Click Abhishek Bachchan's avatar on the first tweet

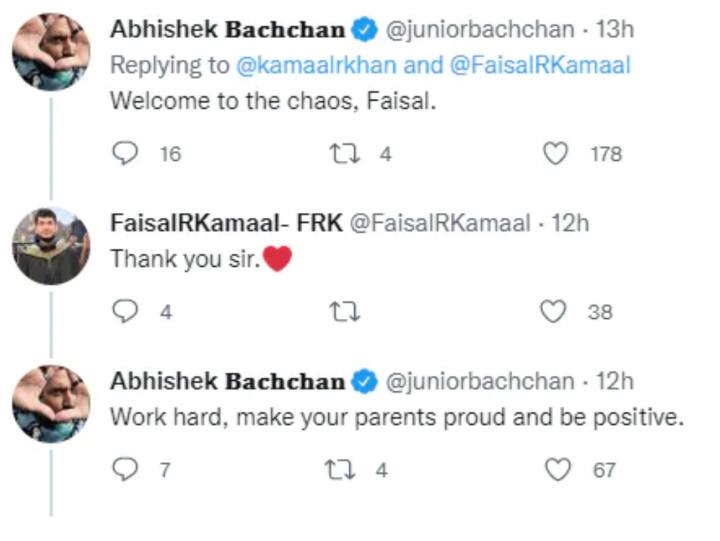point(51,51)
